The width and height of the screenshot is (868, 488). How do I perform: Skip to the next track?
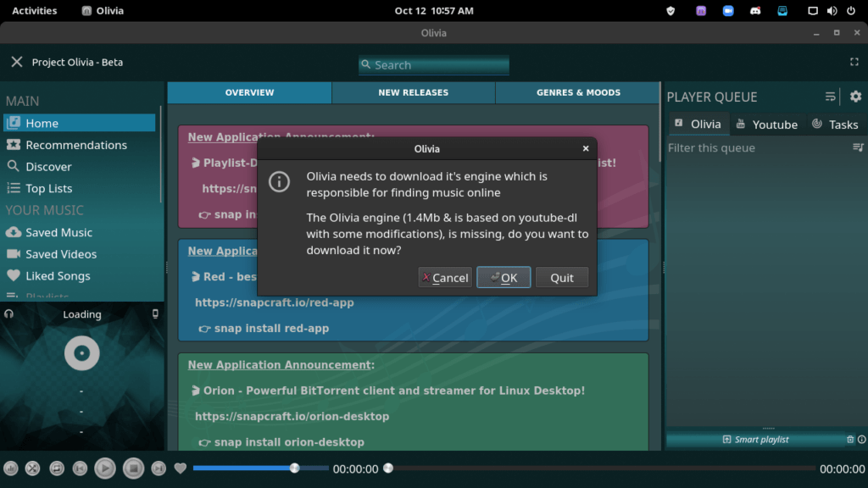coord(159,469)
